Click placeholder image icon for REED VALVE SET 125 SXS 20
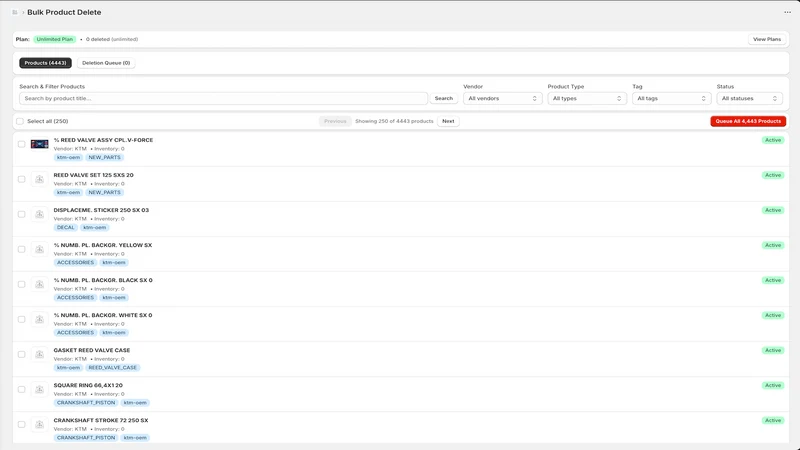 (39, 179)
